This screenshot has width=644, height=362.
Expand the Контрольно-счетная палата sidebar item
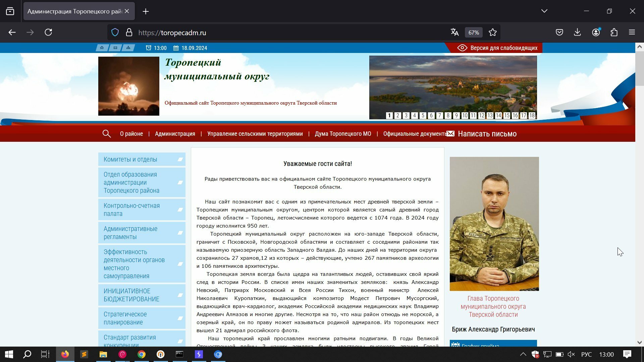142,209
